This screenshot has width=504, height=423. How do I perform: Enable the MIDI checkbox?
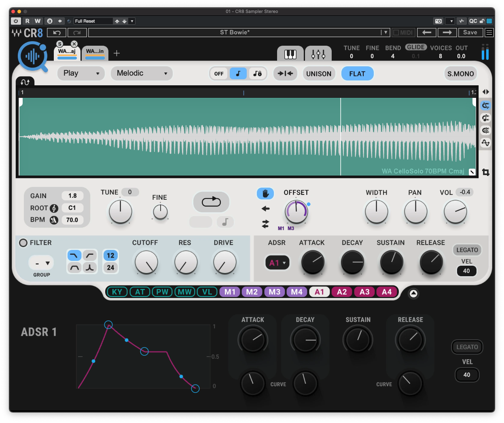(396, 33)
